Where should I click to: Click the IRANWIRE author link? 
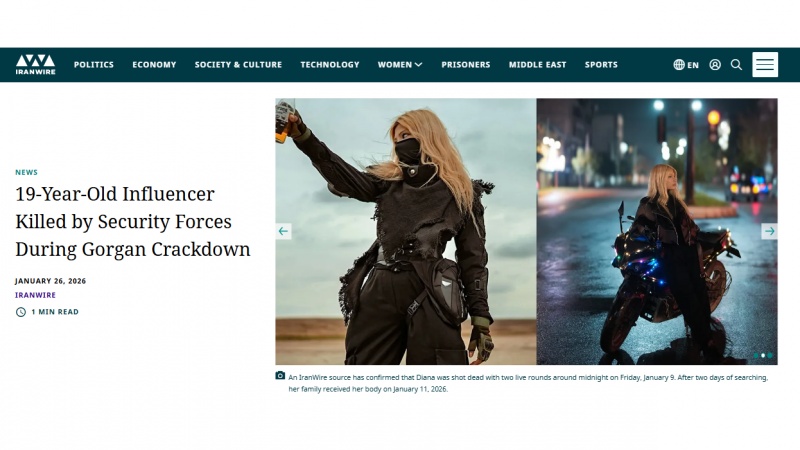(x=35, y=295)
